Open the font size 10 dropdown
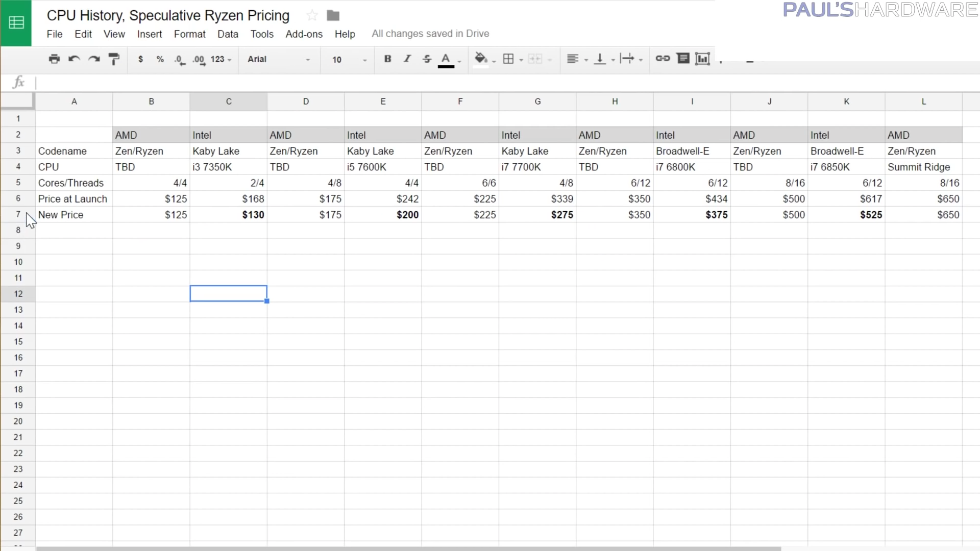The width and height of the screenshot is (980, 551). tap(349, 60)
